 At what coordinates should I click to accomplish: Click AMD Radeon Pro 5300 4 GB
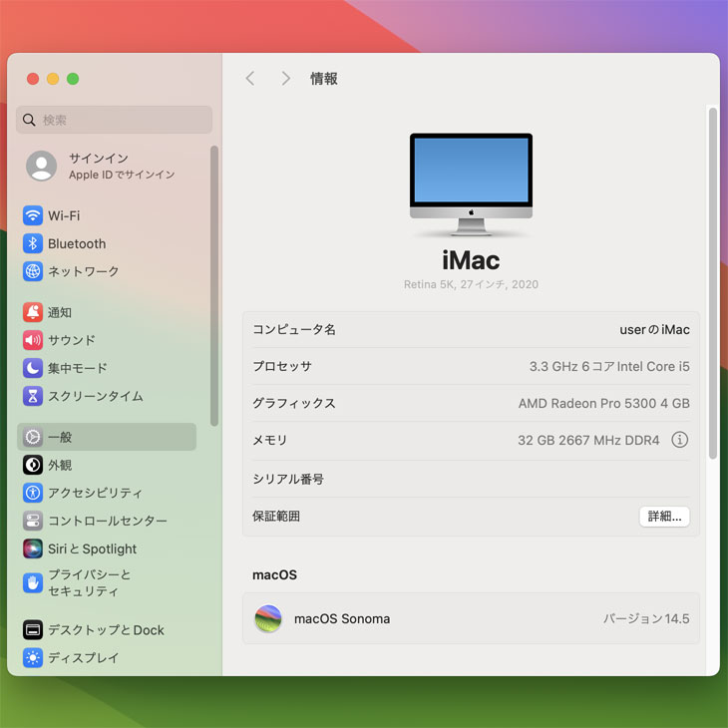point(603,403)
